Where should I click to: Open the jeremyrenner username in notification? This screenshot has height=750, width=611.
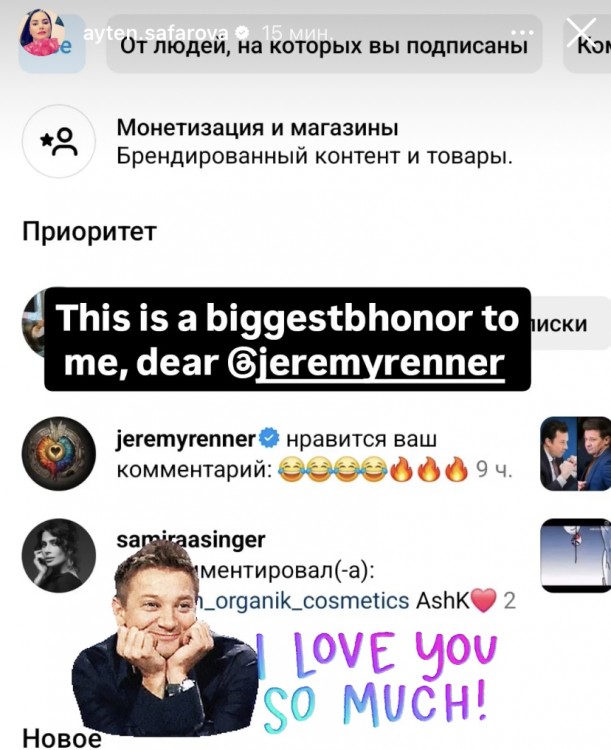[187, 439]
